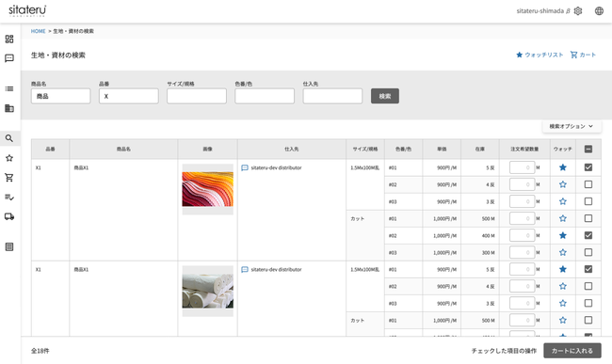
Task: Expand the 検索オプション dropdown
Action: (572, 126)
